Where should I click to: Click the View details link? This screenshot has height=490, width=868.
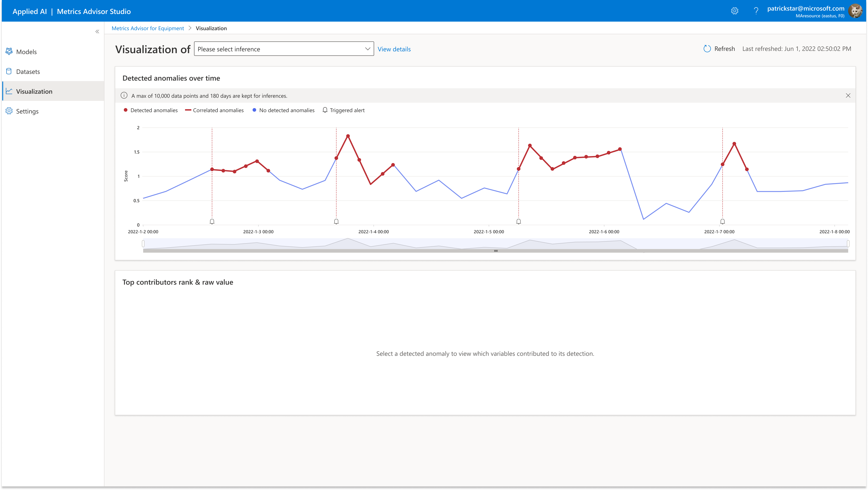click(x=394, y=49)
